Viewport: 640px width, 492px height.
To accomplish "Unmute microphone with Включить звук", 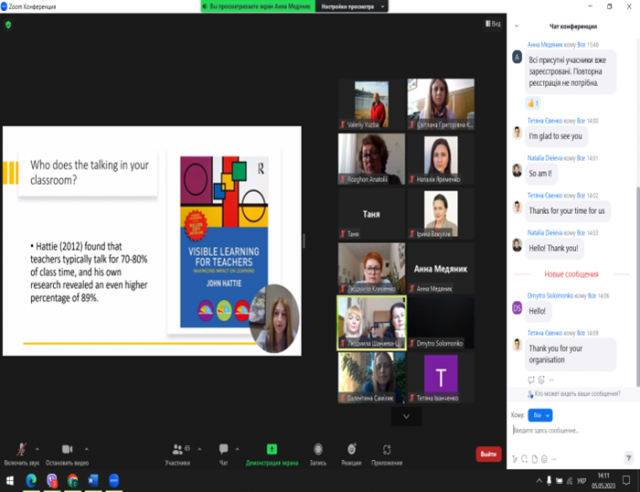I will [21, 454].
